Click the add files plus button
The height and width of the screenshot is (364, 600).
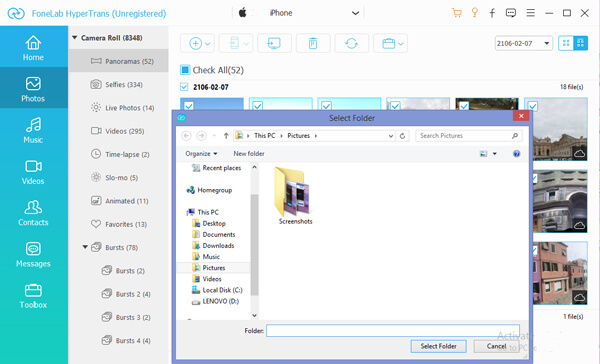[196, 43]
